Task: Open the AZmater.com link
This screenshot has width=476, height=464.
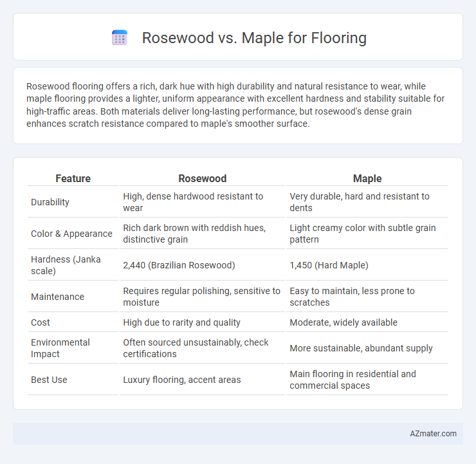Action: coord(433,433)
